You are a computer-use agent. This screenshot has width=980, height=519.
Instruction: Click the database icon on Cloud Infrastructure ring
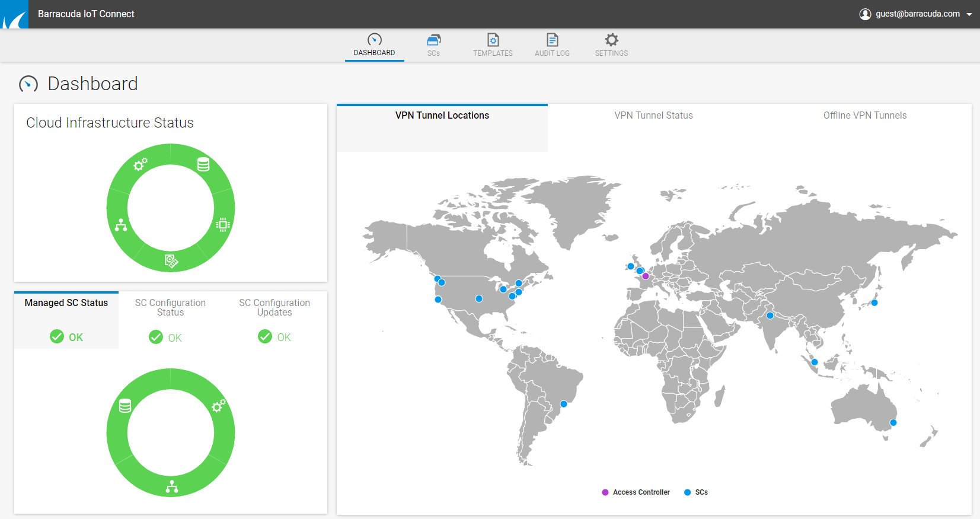point(203,164)
